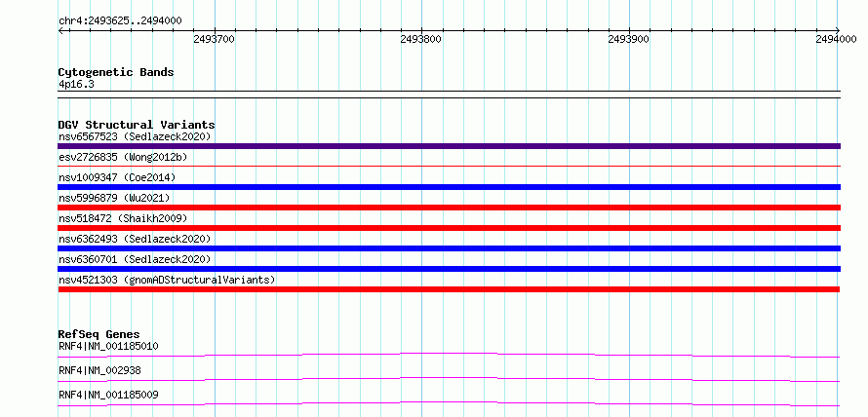
Task: Click the blue nsv6360701 variant bar
Action: [x=449, y=269]
